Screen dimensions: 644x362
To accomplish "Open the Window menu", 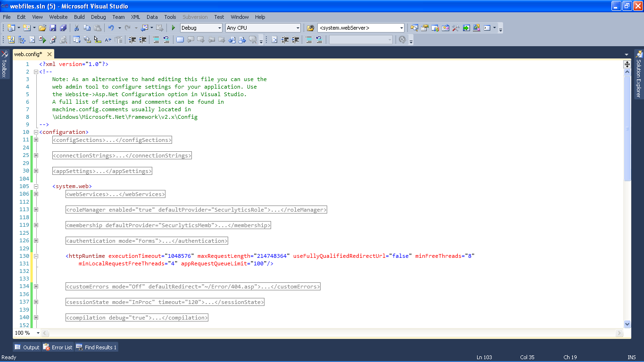I will click(240, 17).
